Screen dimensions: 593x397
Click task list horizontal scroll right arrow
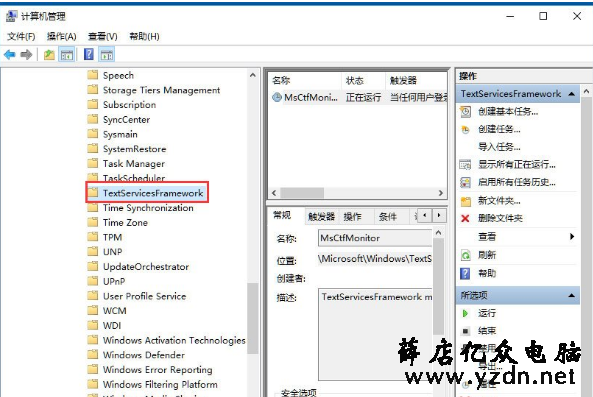pyautogui.click(x=441, y=193)
